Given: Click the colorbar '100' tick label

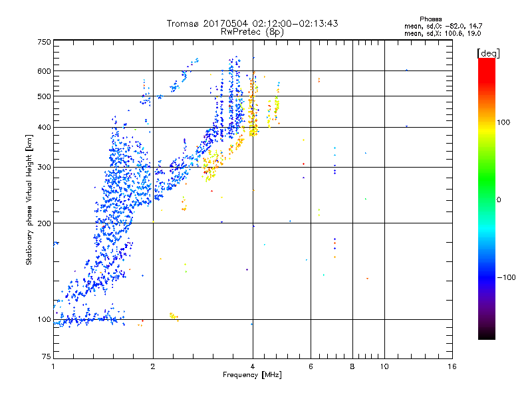Looking at the screenshot, I should coord(503,122).
